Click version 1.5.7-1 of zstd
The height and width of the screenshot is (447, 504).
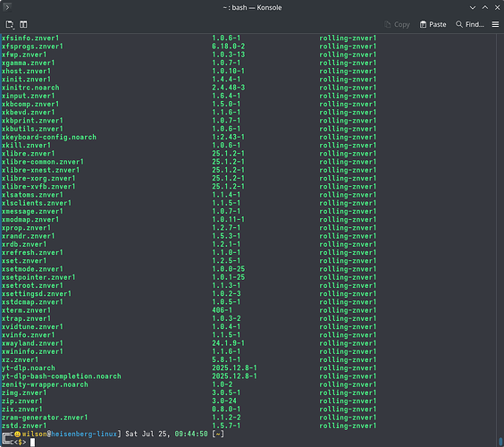click(226, 426)
